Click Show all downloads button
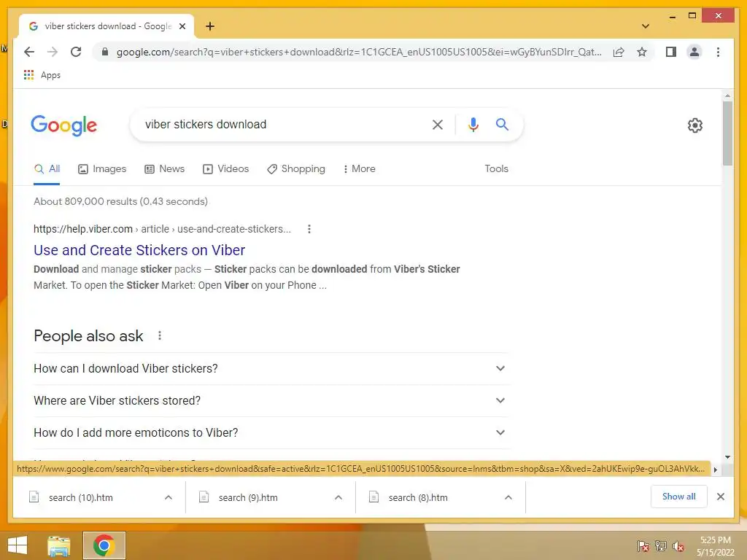Image resolution: width=747 pixels, height=560 pixels. pos(679,497)
